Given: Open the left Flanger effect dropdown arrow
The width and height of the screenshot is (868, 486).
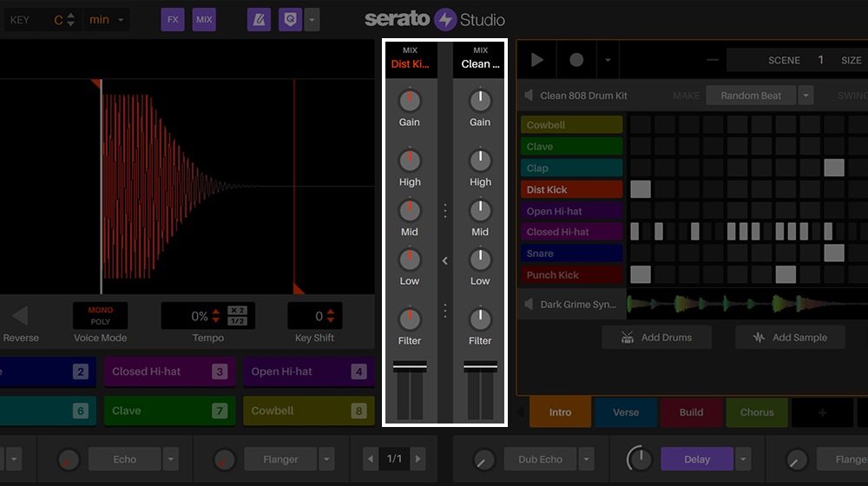Looking at the screenshot, I should [x=326, y=459].
